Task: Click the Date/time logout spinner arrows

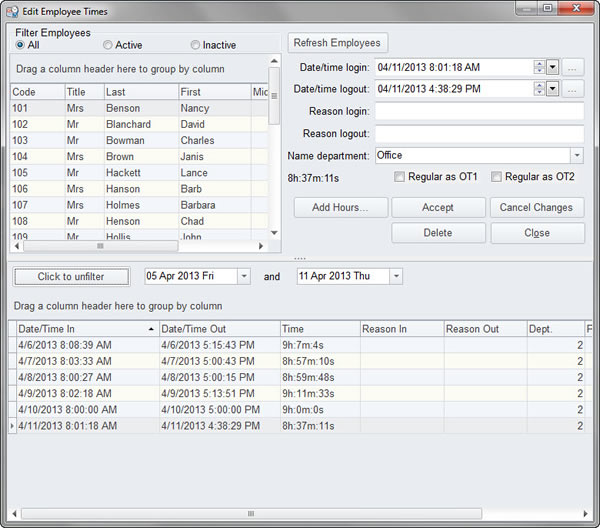Action: 539,88
